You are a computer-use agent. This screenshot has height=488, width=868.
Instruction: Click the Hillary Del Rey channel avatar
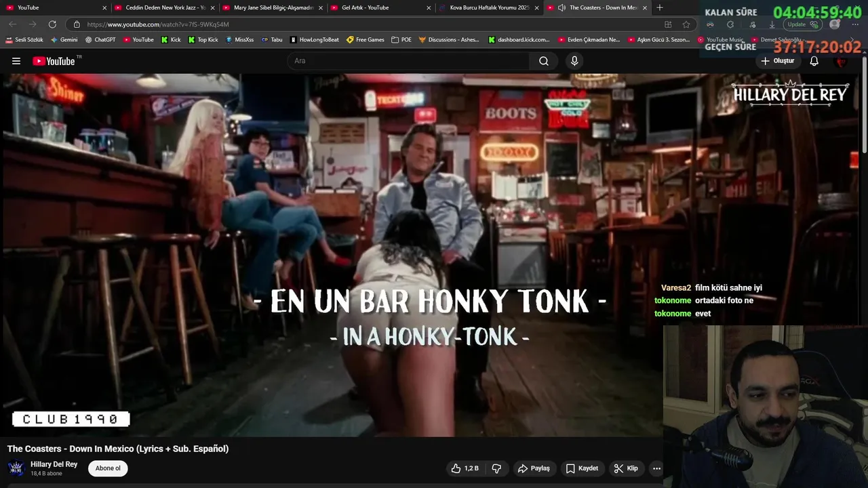16,468
